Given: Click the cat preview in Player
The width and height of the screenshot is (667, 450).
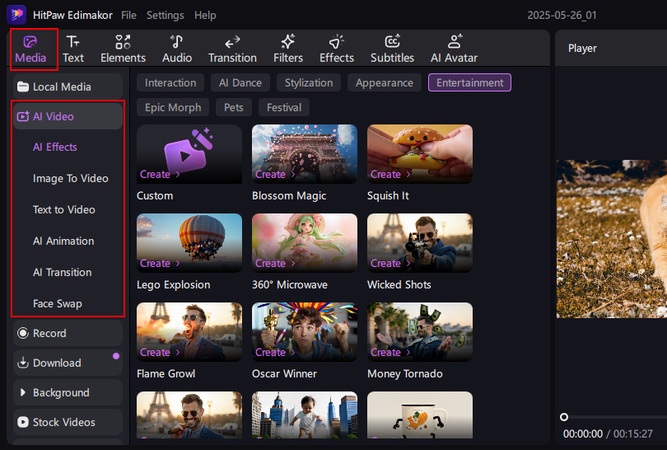Looking at the screenshot, I should (x=612, y=239).
